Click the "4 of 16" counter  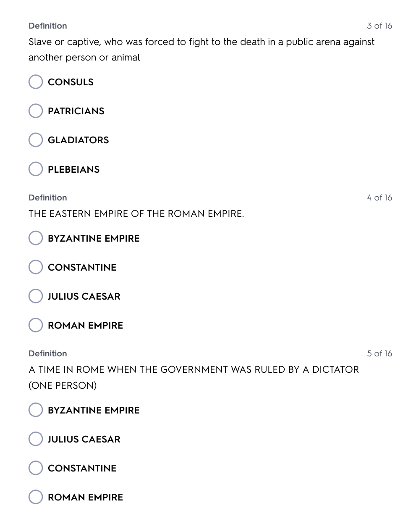coord(379,198)
